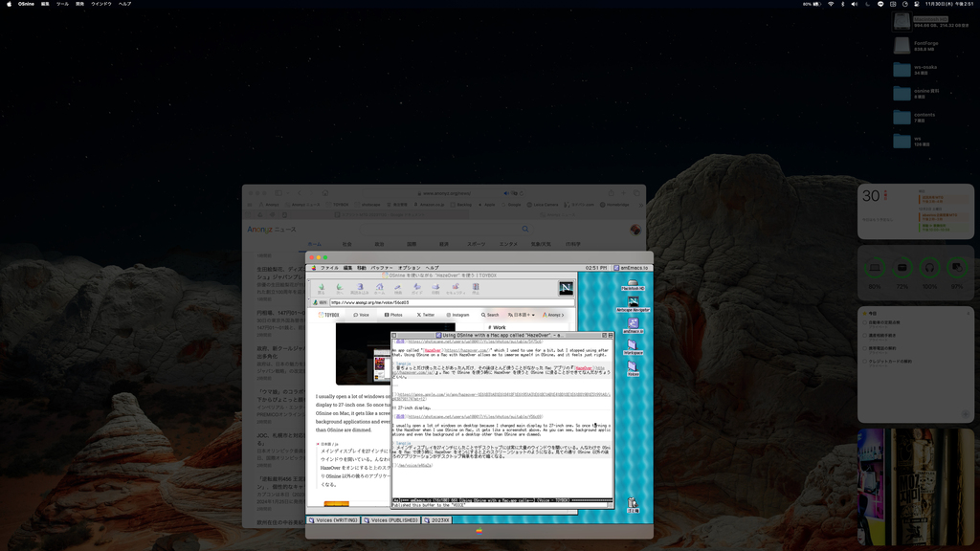This screenshot has width=980, height=551.
Task: Click the Netscape Security lock icon
Action: tap(456, 288)
